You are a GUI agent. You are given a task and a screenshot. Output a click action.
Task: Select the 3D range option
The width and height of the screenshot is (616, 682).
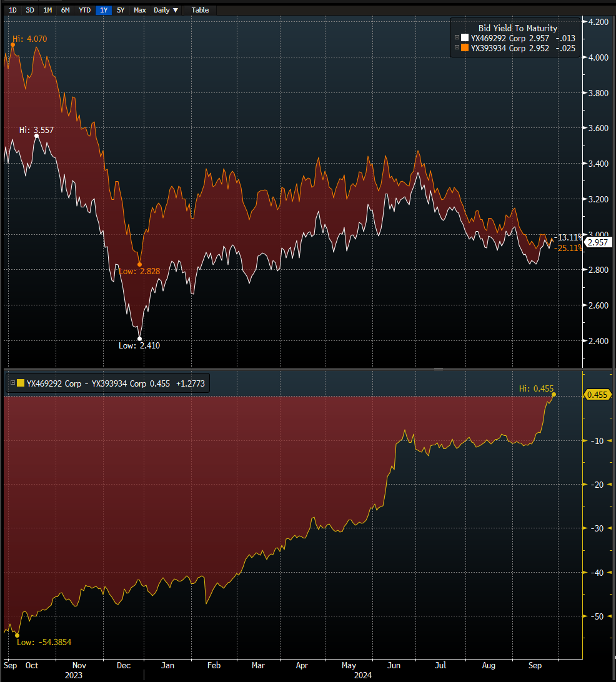(29, 10)
